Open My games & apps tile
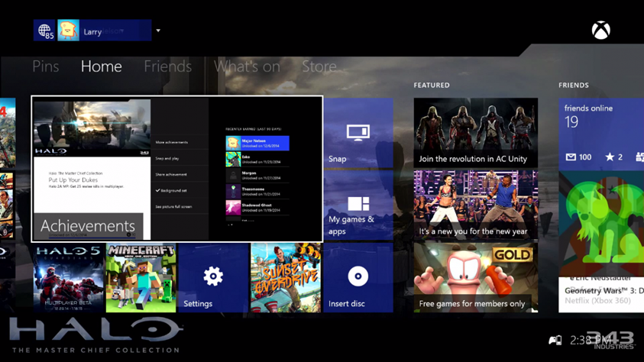The width and height of the screenshot is (644, 362). click(358, 205)
